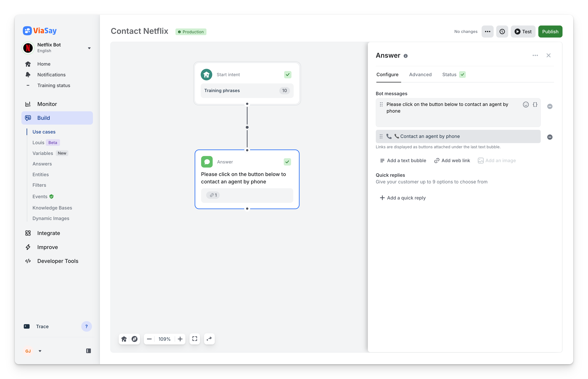Open Events page
This screenshot has width=588, height=379.
[x=43, y=196]
